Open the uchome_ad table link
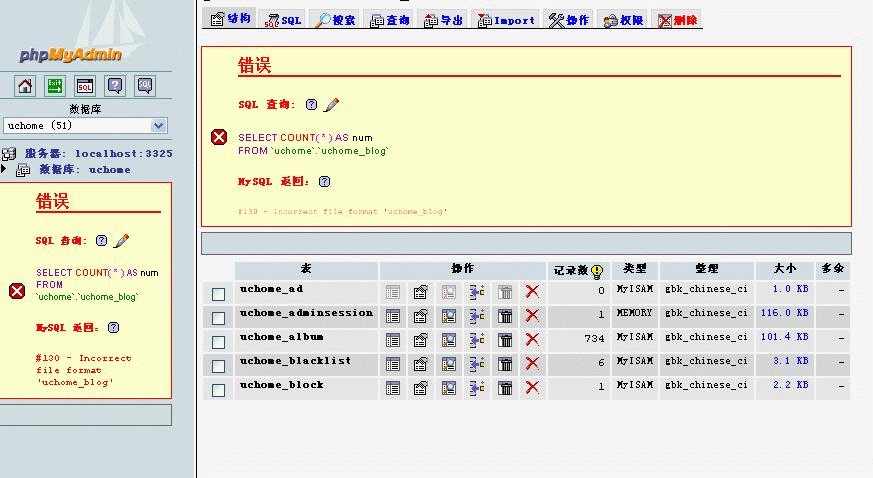 pyautogui.click(x=272, y=289)
